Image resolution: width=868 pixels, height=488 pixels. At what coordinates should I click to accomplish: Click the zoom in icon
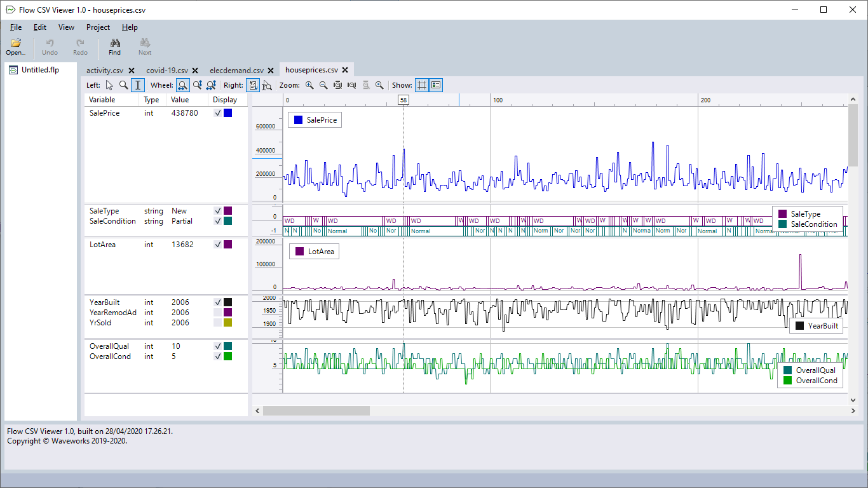pyautogui.click(x=309, y=85)
